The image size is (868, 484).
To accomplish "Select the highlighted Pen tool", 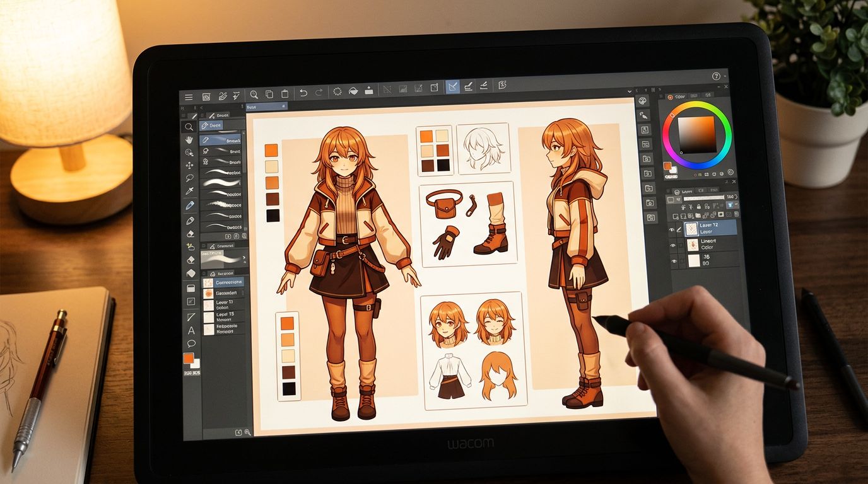I will coord(189,205).
